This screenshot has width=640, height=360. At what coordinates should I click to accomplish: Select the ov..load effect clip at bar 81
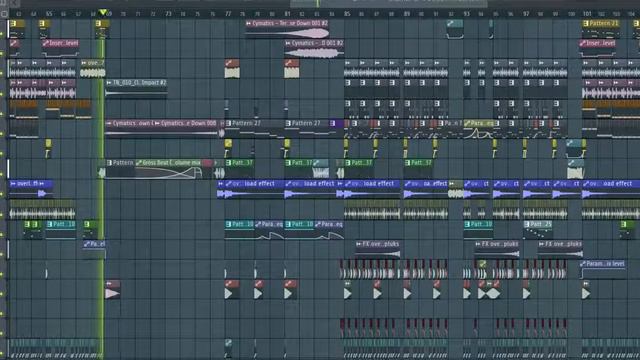pos(311,189)
